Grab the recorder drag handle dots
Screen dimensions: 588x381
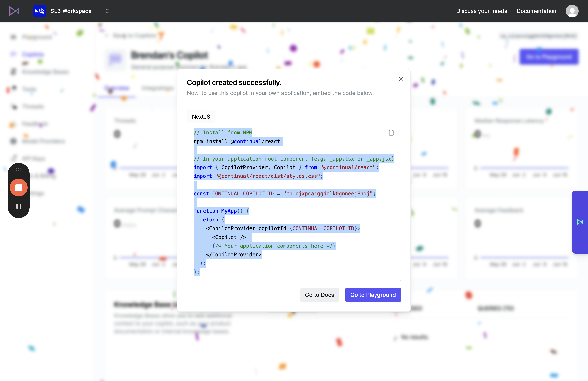pyautogui.click(x=19, y=170)
